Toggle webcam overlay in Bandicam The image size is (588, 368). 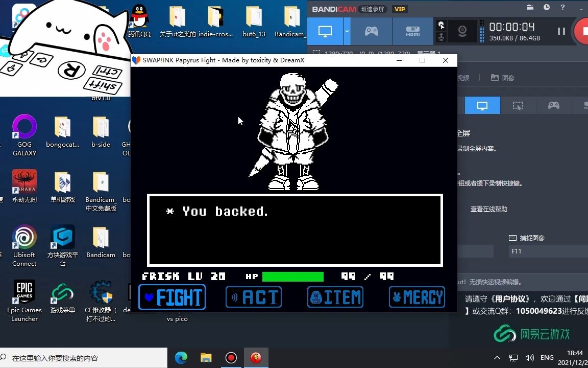pyautogui.click(x=462, y=31)
